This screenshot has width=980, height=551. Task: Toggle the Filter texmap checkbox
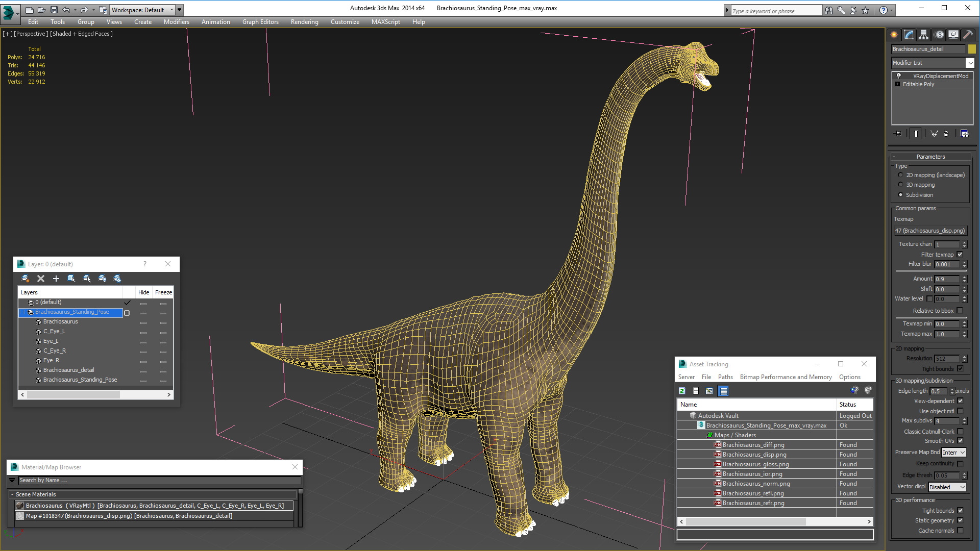coord(960,255)
